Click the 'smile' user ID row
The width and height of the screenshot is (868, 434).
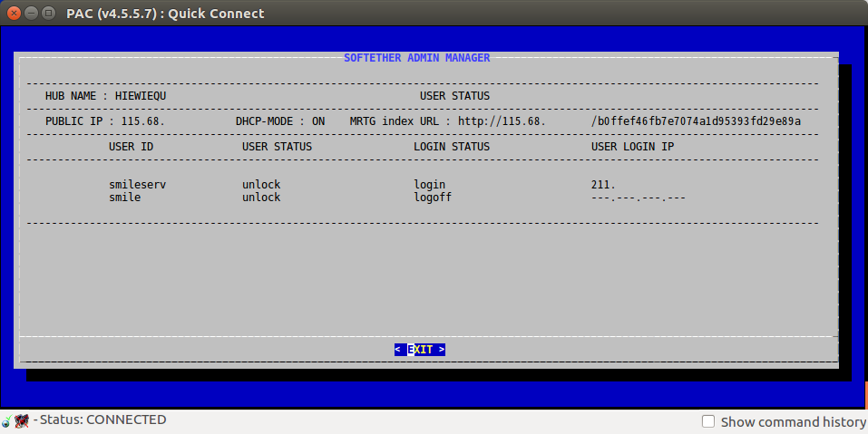[x=124, y=198]
